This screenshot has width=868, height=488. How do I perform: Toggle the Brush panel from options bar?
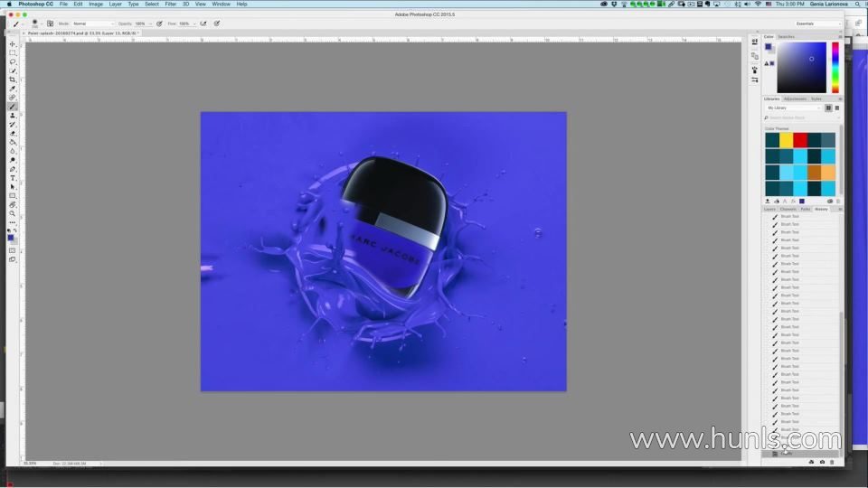click(50, 23)
